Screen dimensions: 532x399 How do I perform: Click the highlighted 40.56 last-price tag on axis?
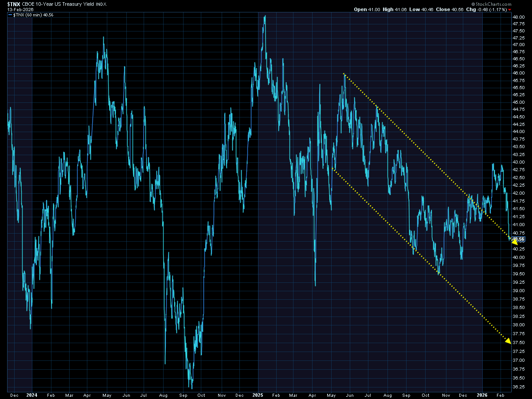(518, 239)
